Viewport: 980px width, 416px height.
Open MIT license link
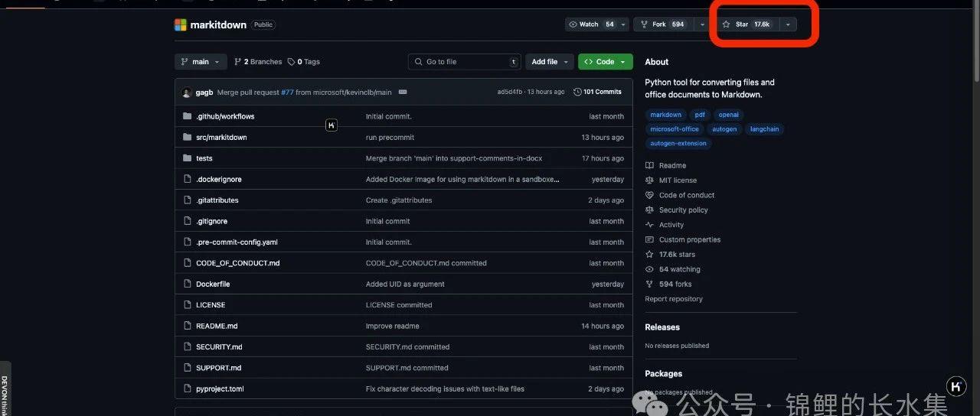coord(671,180)
